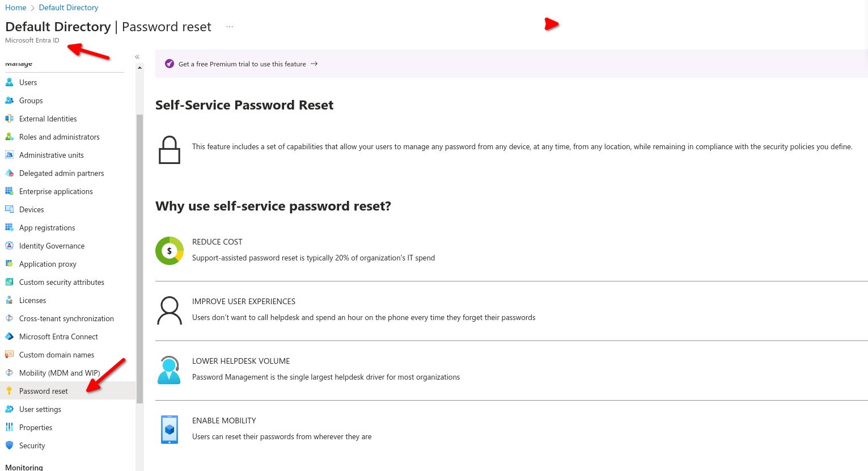Open the ellipsis menu next to Password reset

click(230, 27)
